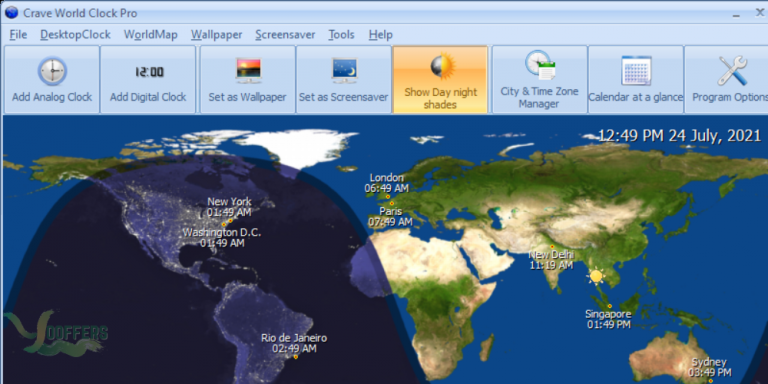Click the New York city marker

[230, 221]
